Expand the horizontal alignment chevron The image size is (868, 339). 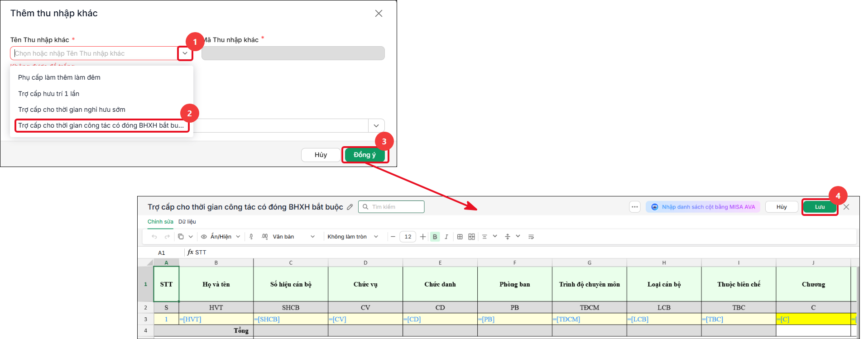[x=495, y=236]
